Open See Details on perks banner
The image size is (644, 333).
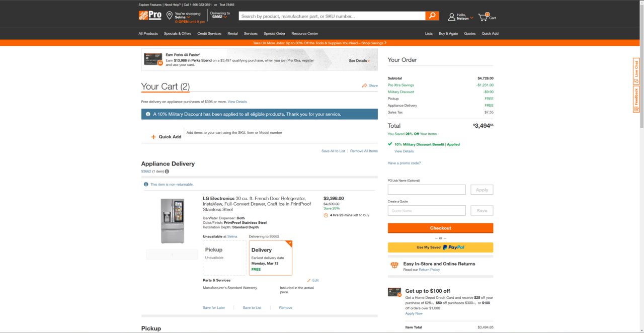pos(359,60)
